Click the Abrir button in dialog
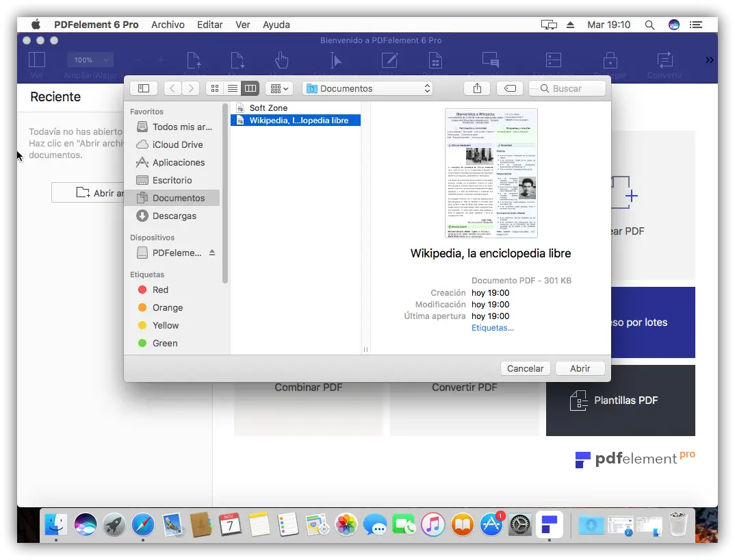The width and height of the screenshot is (735, 560). [x=580, y=368]
